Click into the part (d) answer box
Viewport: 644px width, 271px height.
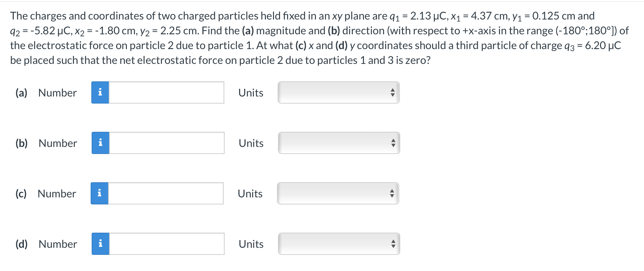coord(167,244)
